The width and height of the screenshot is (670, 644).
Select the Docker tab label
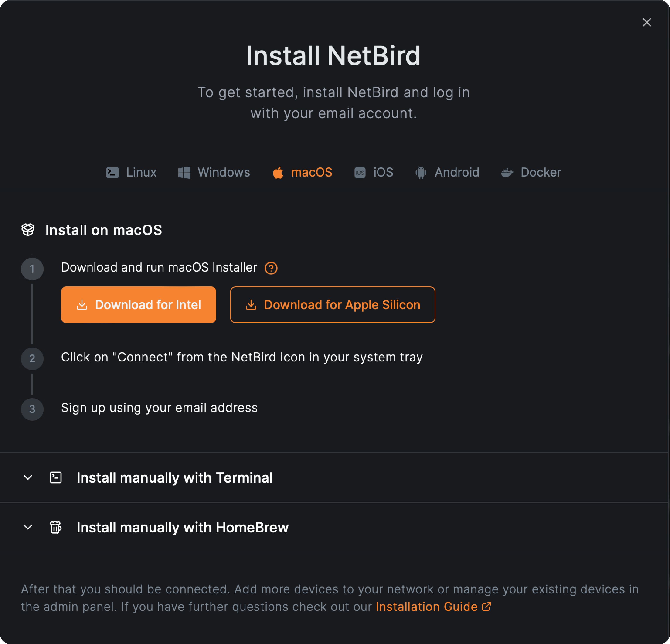coord(541,172)
